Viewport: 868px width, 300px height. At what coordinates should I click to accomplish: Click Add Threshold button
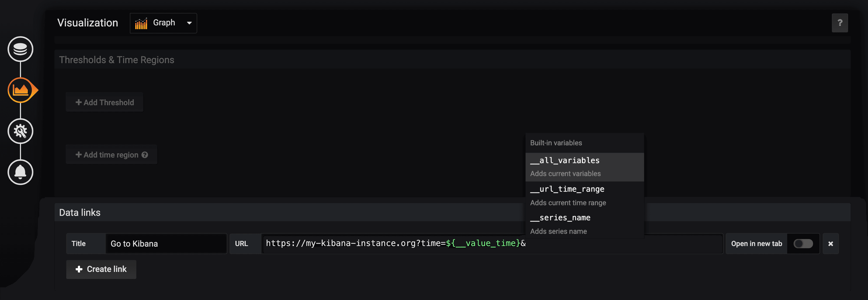point(105,102)
